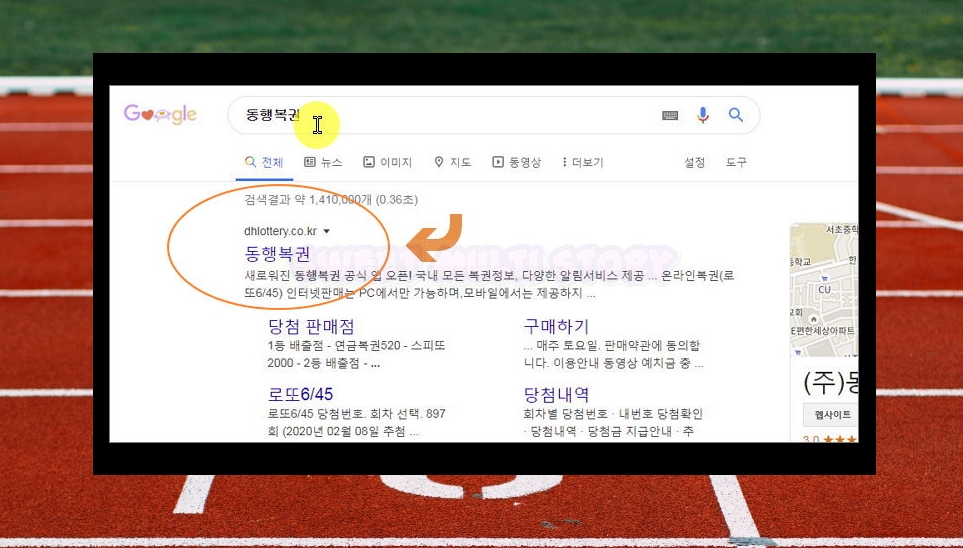Open the 당첨 판매점 sitelink

coord(311,326)
